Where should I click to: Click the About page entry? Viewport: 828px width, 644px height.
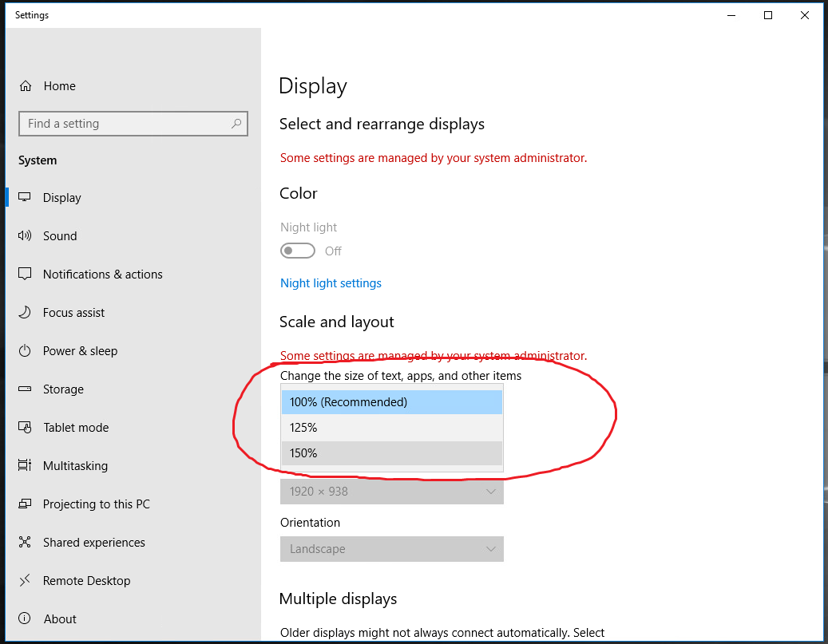click(x=59, y=618)
